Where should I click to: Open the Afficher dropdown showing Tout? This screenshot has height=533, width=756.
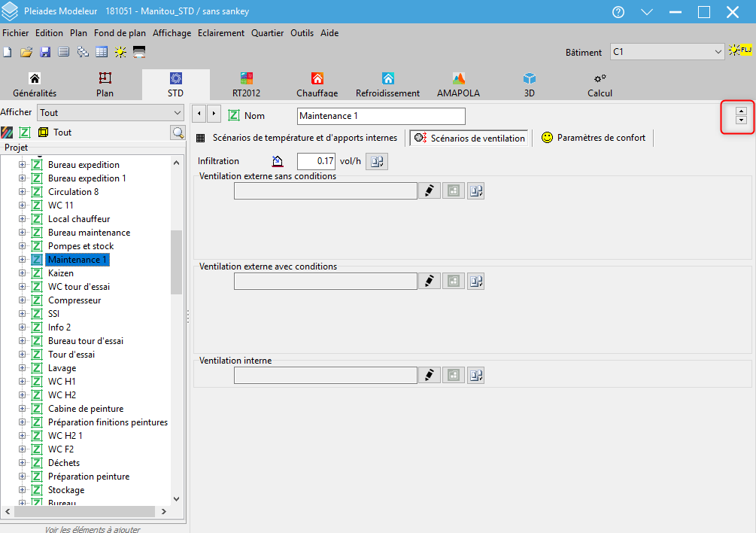point(111,112)
